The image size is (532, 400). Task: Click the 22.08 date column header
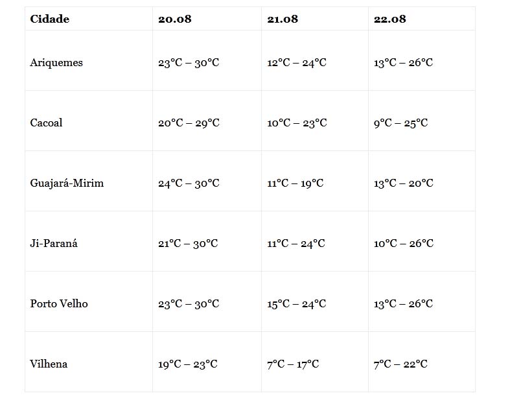pyautogui.click(x=390, y=19)
